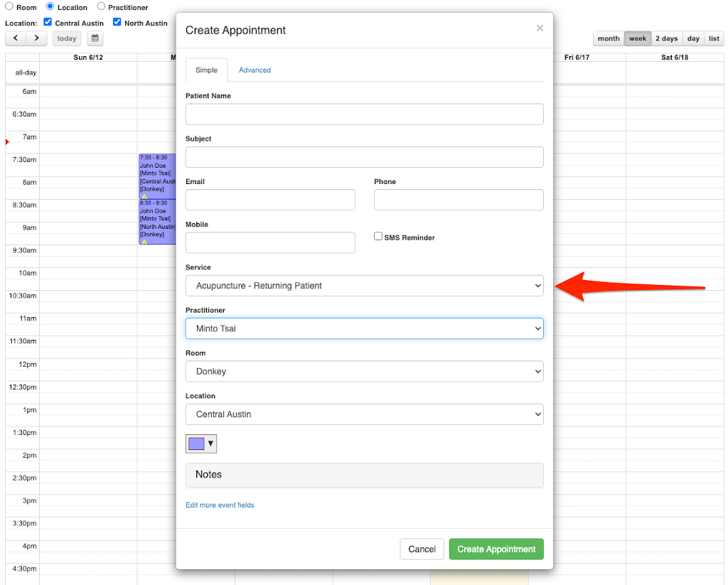Click the Patient Name input field
Image resolution: width=728 pixels, height=585 pixels.
click(364, 114)
